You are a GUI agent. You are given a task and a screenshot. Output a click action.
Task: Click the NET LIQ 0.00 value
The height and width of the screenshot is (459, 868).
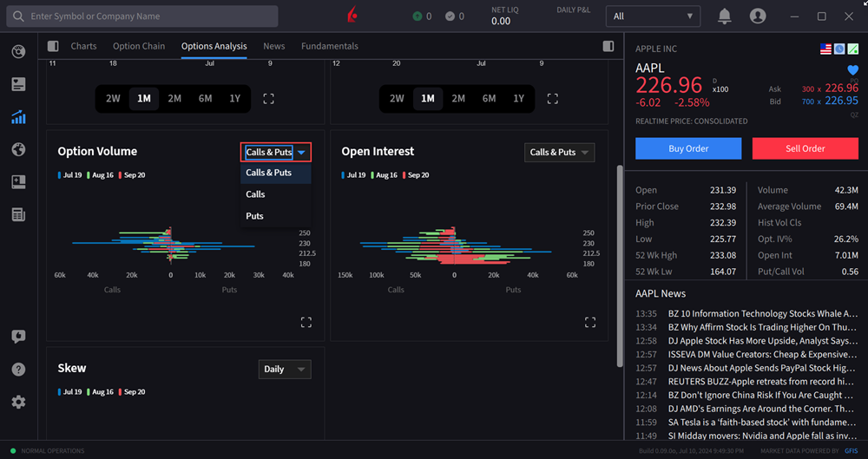click(501, 21)
